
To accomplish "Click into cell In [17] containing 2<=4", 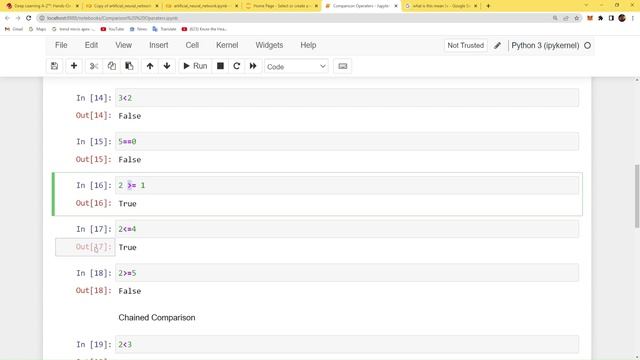I will [347, 229].
